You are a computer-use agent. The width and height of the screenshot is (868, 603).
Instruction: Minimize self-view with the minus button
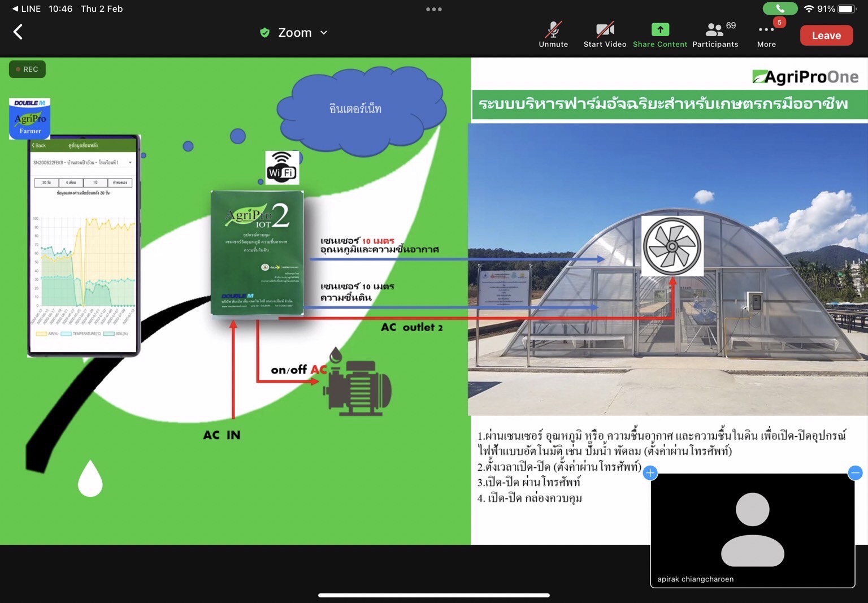[x=855, y=473]
